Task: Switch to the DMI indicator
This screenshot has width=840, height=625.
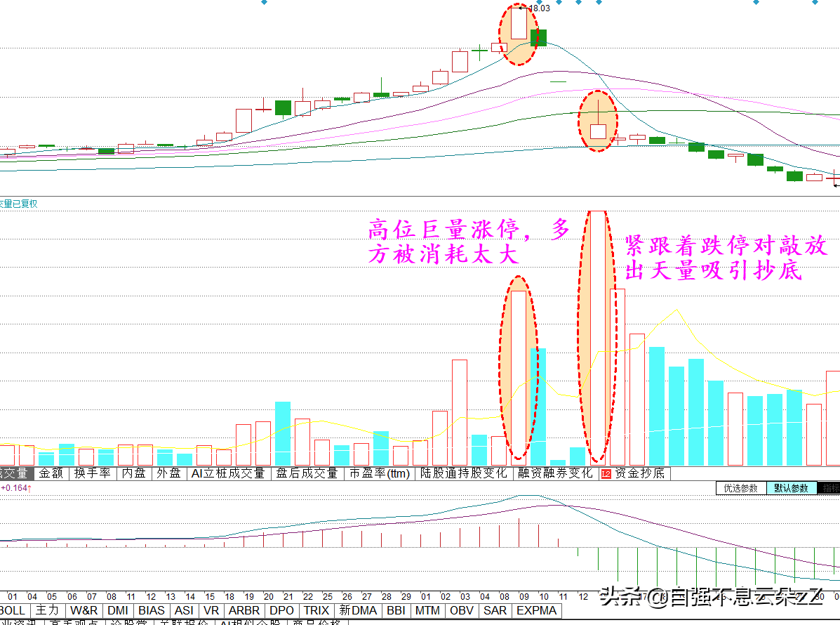Action: tap(118, 610)
